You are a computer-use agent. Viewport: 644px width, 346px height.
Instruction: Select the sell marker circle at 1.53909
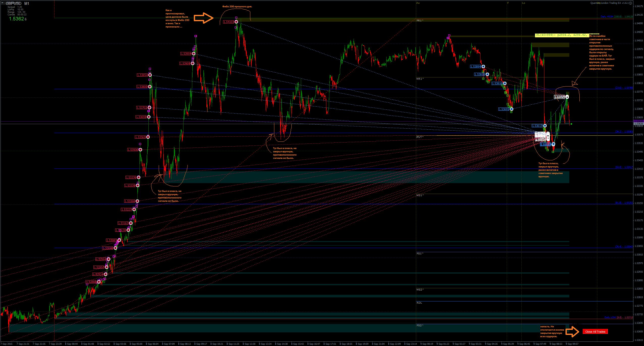pyautogui.click(x=193, y=64)
